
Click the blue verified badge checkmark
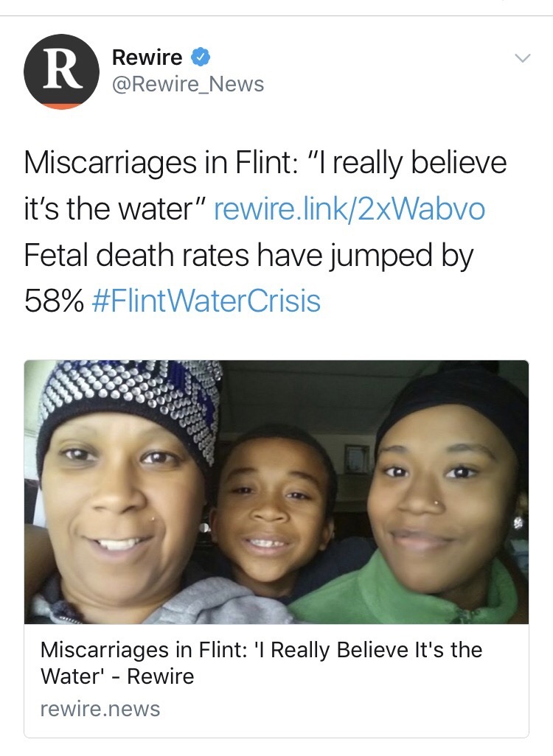(x=201, y=56)
